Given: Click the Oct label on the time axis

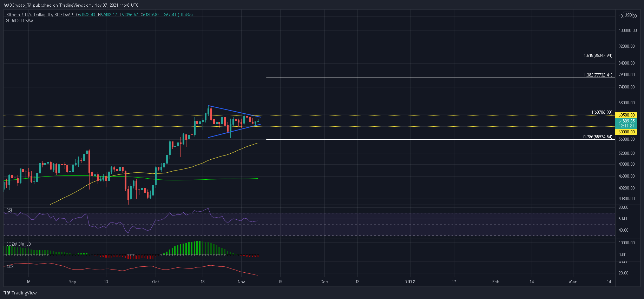Looking at the screenshot, I should (x=156, y=282).
